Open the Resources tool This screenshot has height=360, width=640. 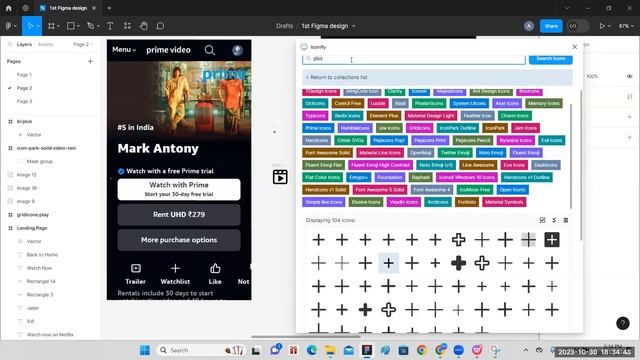point(127,26)
